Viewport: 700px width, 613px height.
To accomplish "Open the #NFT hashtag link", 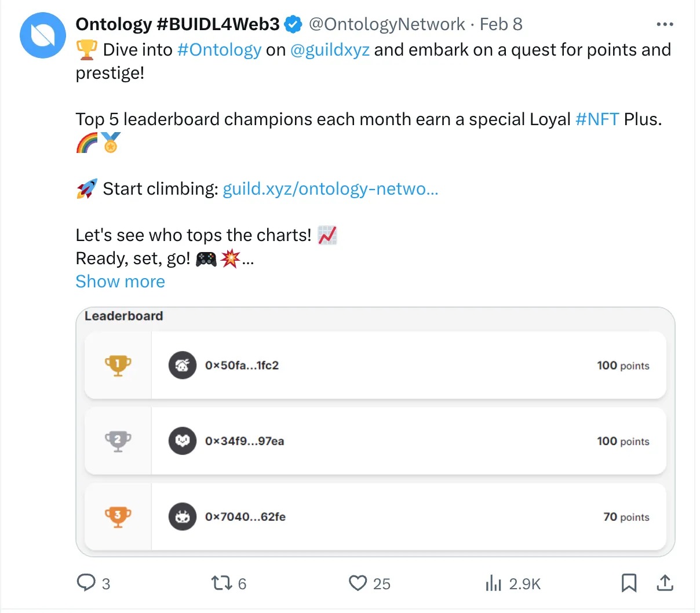I will [x=597, y=119].
